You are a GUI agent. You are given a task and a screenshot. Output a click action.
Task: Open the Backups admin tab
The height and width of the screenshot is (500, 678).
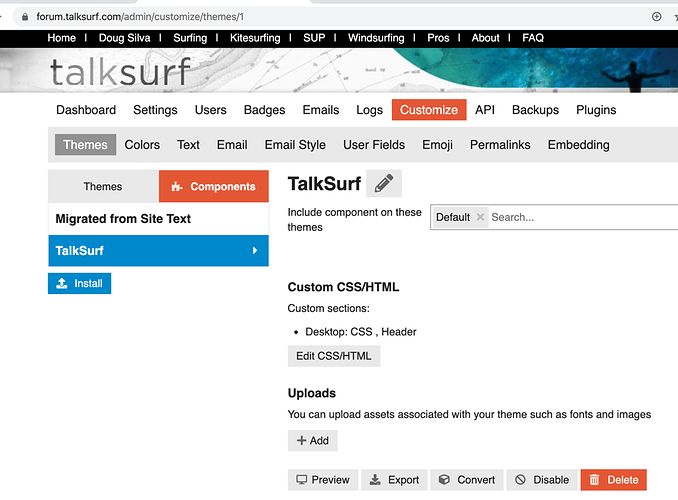click(x=535, y=110)
